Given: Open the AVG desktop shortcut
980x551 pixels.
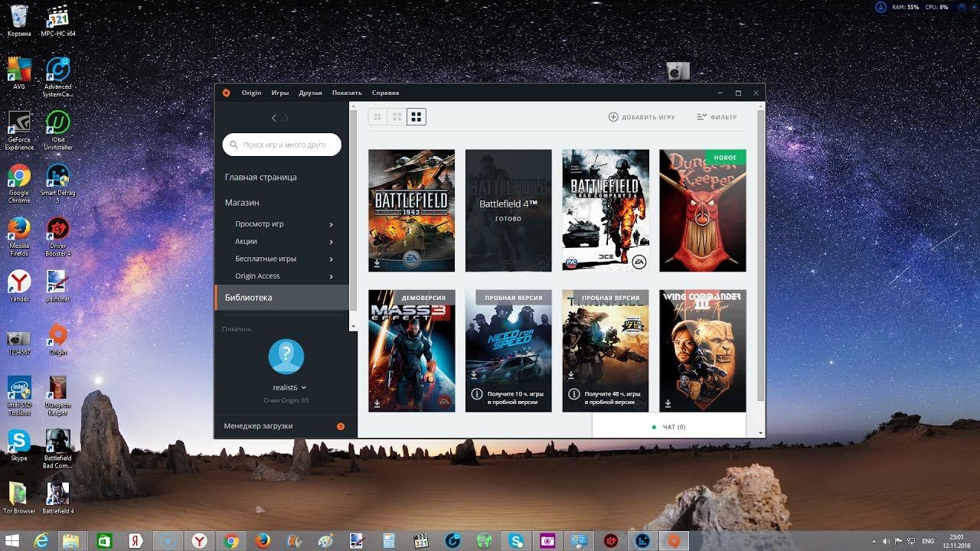Looking at the screenshot, I should 19,74.
